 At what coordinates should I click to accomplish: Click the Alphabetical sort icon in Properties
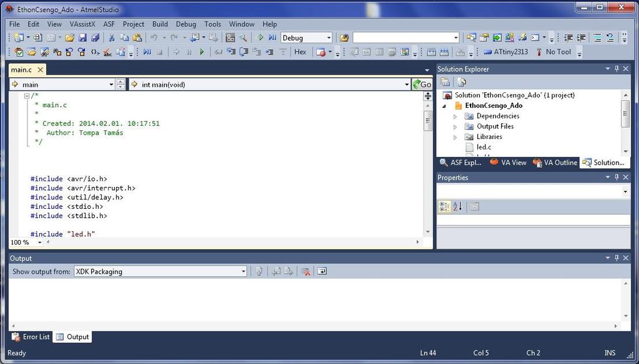pyautogui.click(x=457, y=206)
